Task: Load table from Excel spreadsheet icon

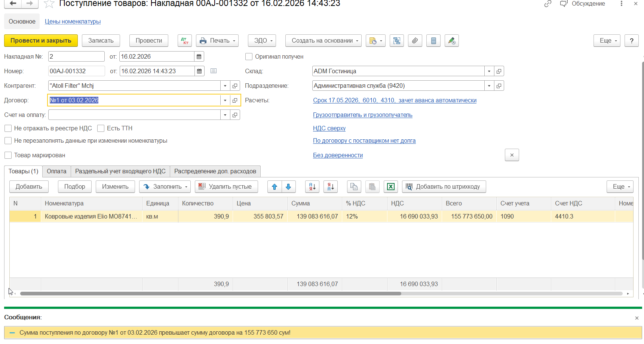Action: point(391,187)
